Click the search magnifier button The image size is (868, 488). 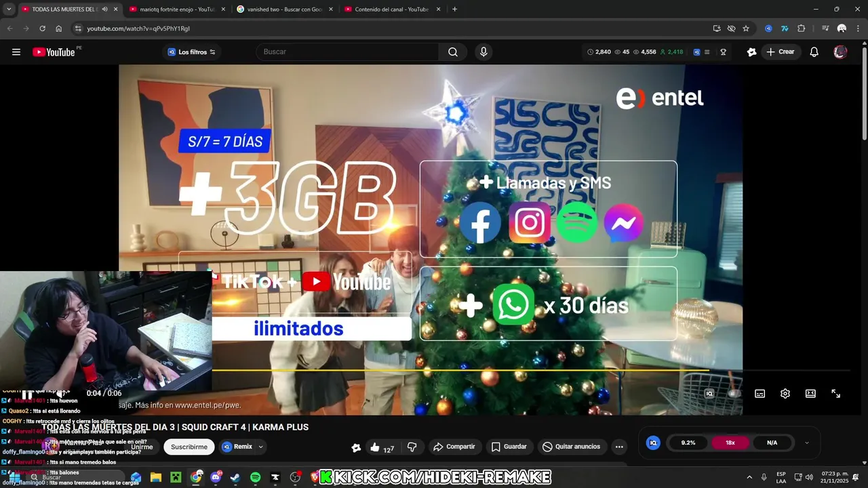coord(453,52)
